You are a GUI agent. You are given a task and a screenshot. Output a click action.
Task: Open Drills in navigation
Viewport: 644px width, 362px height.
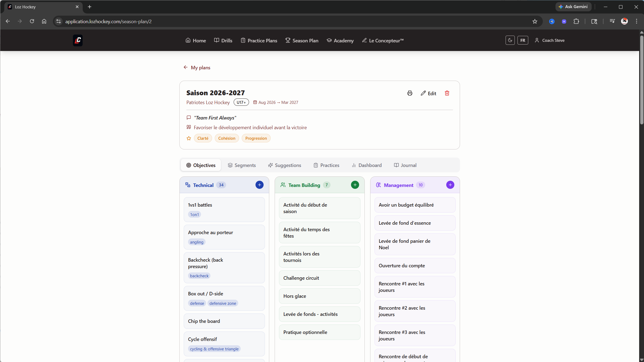223,40
